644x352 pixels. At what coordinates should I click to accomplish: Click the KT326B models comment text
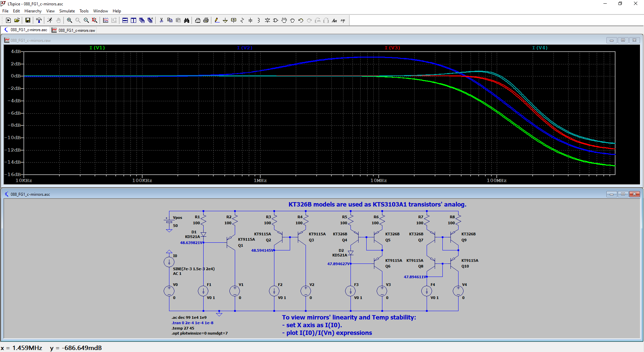click(x=377, y=204)
